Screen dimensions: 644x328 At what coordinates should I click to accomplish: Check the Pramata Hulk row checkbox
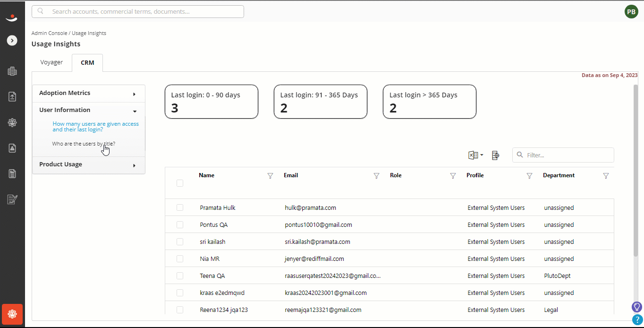180,207
